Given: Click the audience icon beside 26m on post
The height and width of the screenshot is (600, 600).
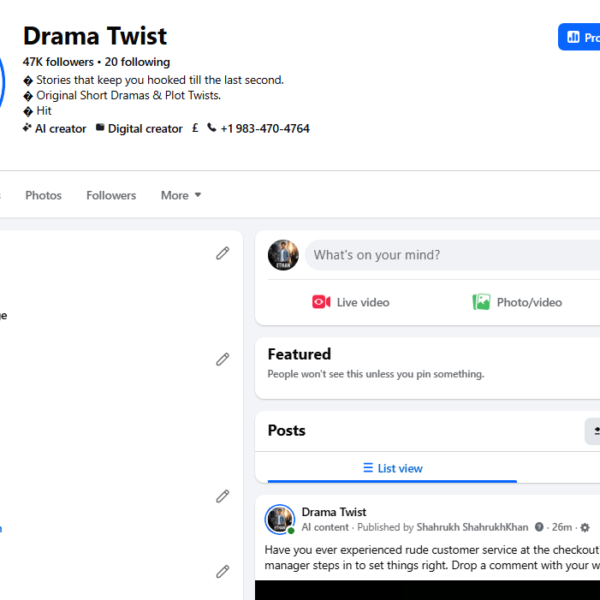Looking at the screenshot, I should pos(539,527).
